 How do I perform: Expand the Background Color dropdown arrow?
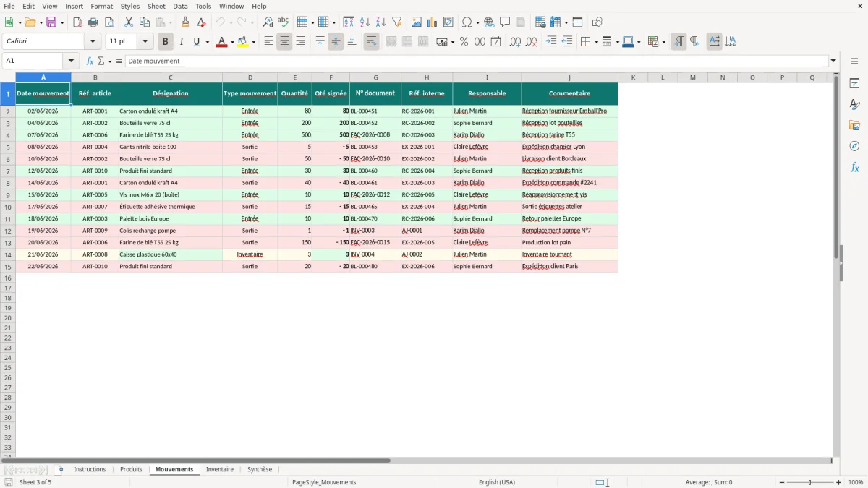point(253,42)
